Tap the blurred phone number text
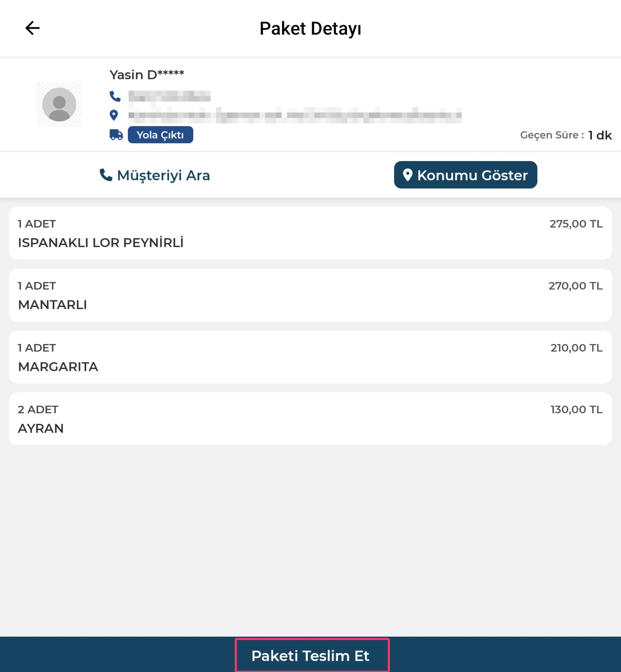Screen dimensions: 621x672 [x=169, y=96]
